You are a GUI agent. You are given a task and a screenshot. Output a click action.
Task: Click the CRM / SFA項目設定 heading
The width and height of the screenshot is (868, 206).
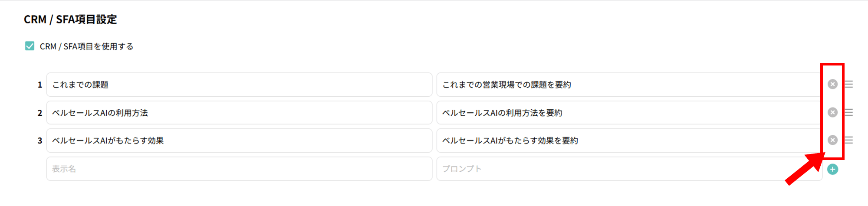(x=70, y=20)
